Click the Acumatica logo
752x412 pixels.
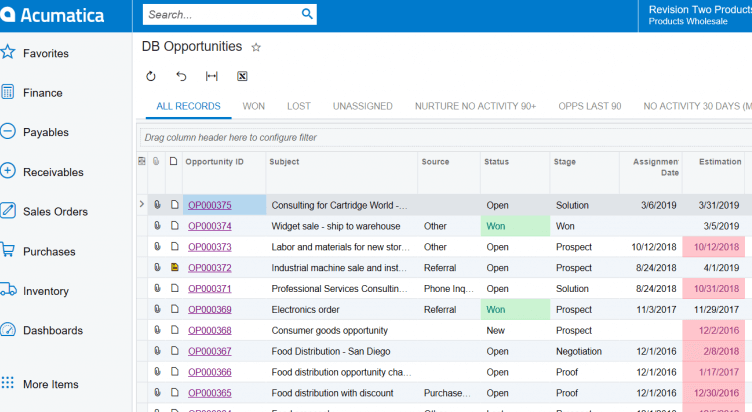[x=52, y=15]
